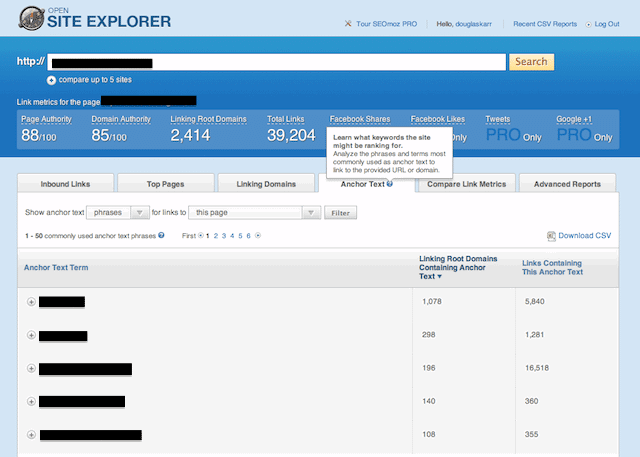Viewport: 640px width, 457px height.
Task: Go to results page 2
Action: 216,236
